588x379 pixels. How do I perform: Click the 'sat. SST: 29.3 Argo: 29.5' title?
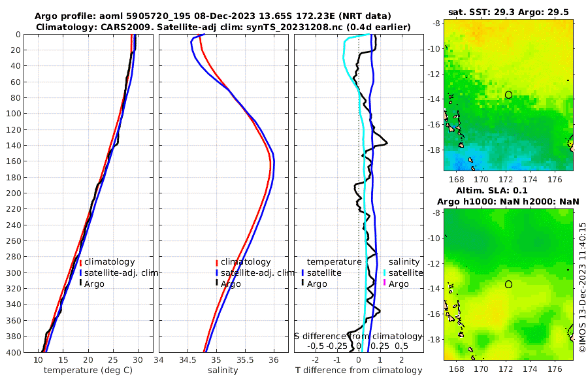[508, 12]
